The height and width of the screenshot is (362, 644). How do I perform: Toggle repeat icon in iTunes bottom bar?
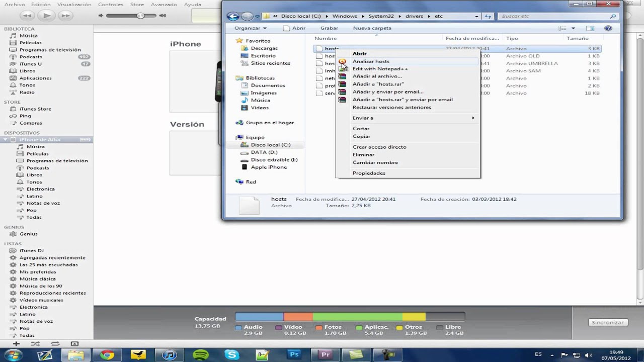pos(55,344)
